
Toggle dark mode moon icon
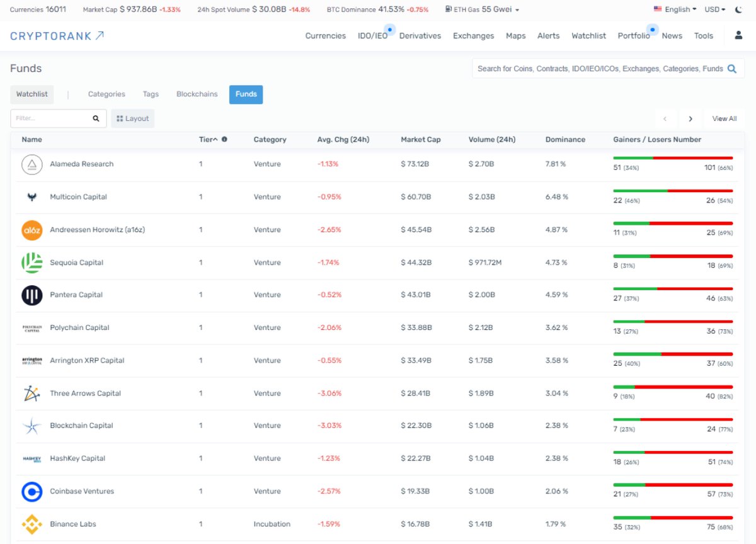pyautogui.click(x=739, y=9)
